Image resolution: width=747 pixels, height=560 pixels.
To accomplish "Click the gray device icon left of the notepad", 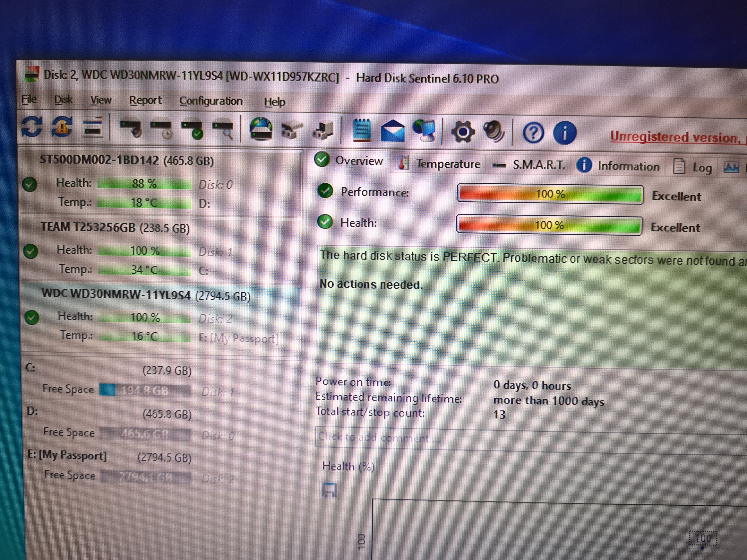I will [323, 131].
